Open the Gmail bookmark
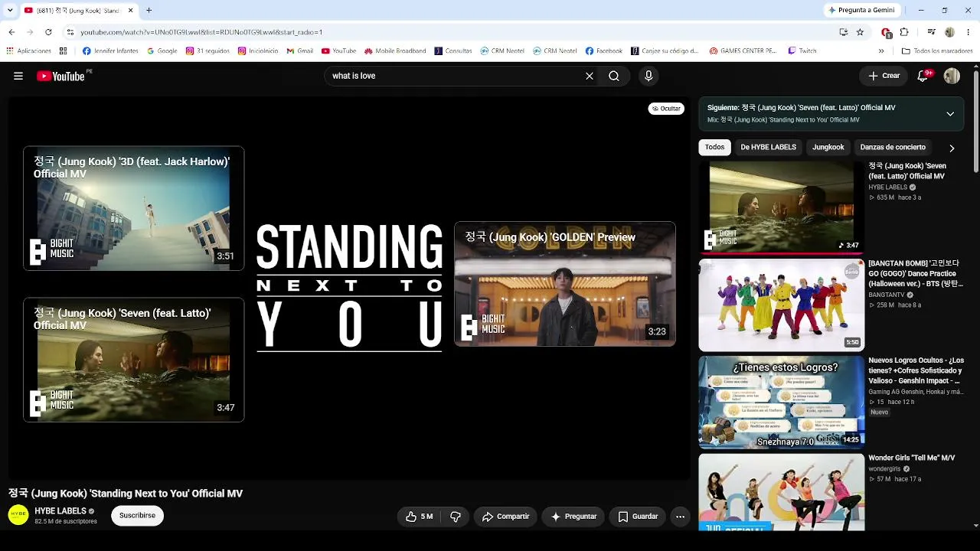Image resolution: width=980 pixels, height=551 pixels. pyautogui.click(x=299, y=51)
